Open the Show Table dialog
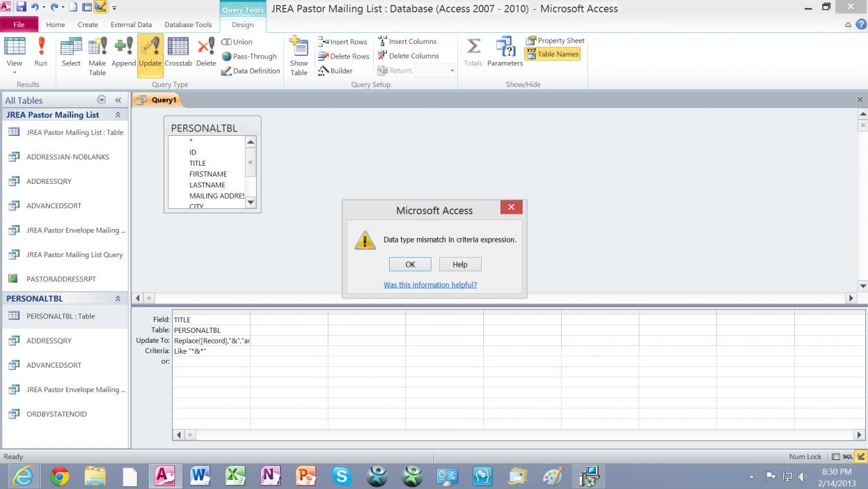The width and height of the screenshot is (868, 489). 299,56
